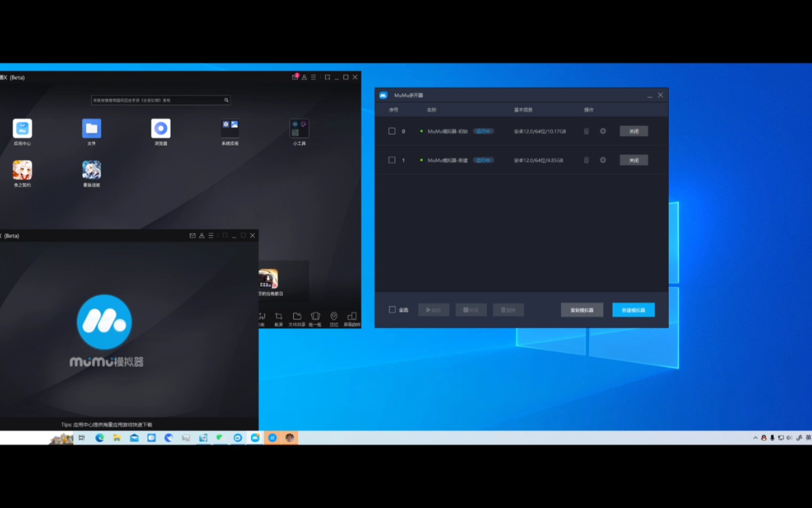Open settings gear for emulator 0
The width and height of the screenshot is (812, 508).
(603, 131)
